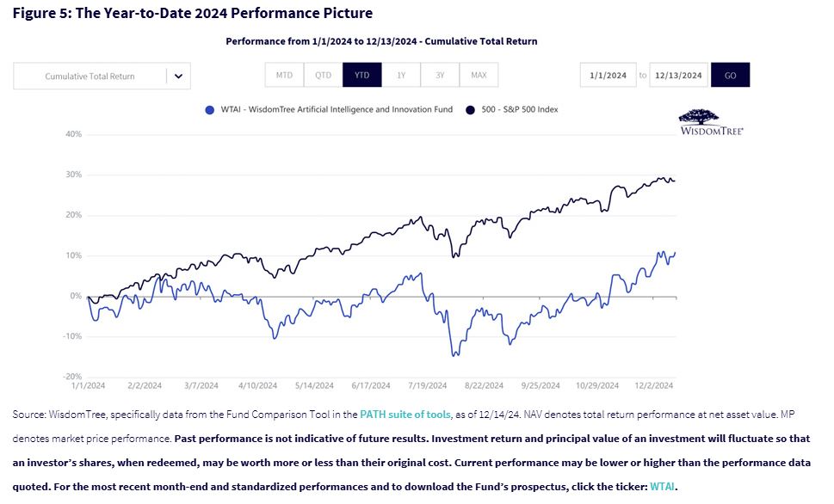Select the YTD period tab
This screenshot has height=504, width=834.
tap(361, 75)
